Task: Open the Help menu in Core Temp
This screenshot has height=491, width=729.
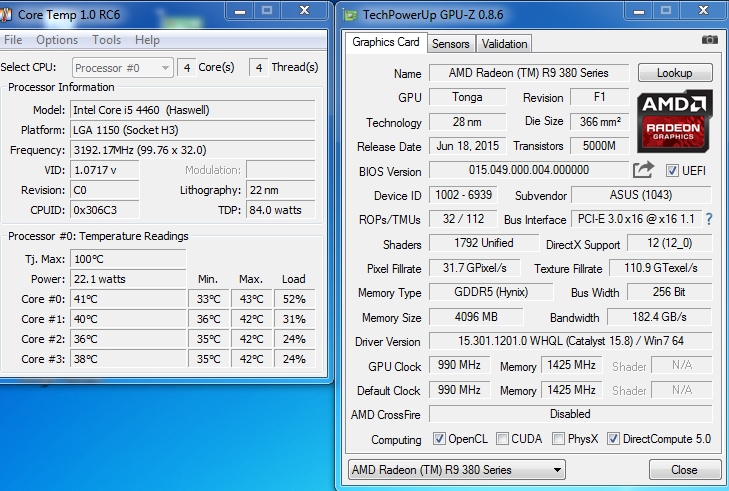Action: tap(147, 40)
